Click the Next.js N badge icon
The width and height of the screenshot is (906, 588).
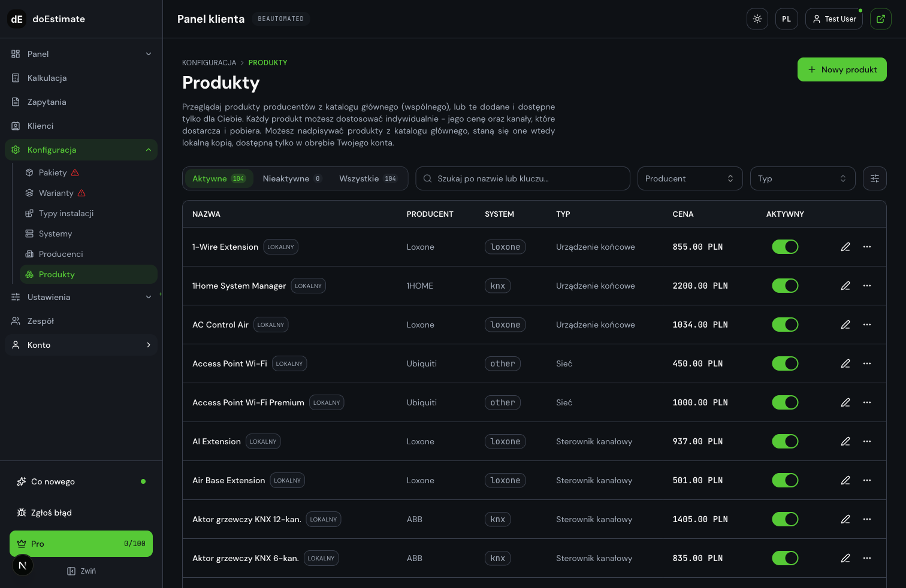click(x=23, y=565)
